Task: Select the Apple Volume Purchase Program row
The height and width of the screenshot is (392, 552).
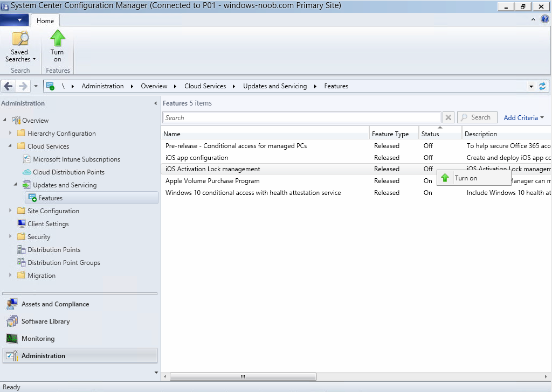Action: point(356,181)
